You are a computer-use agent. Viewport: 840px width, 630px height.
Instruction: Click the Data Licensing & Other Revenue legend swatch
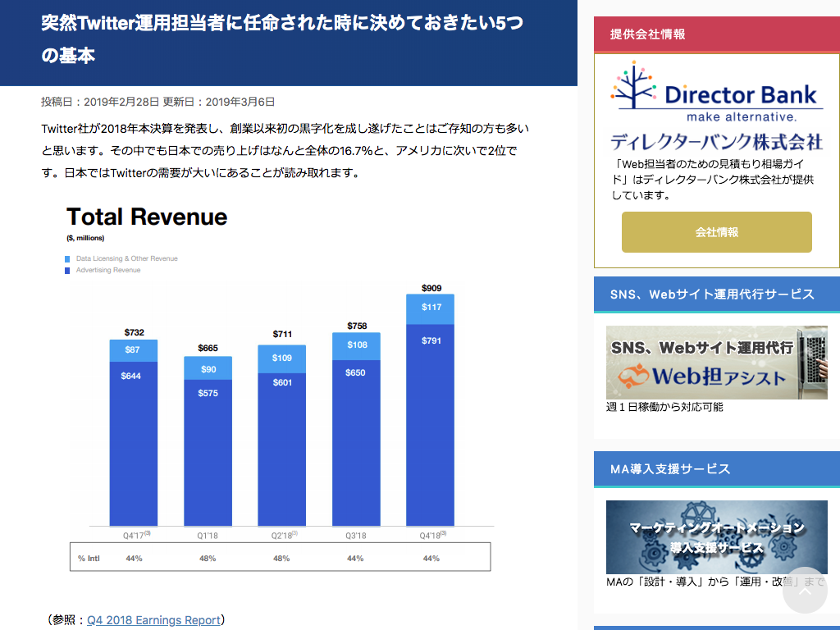pyautogui.click(x=67, y=259)
